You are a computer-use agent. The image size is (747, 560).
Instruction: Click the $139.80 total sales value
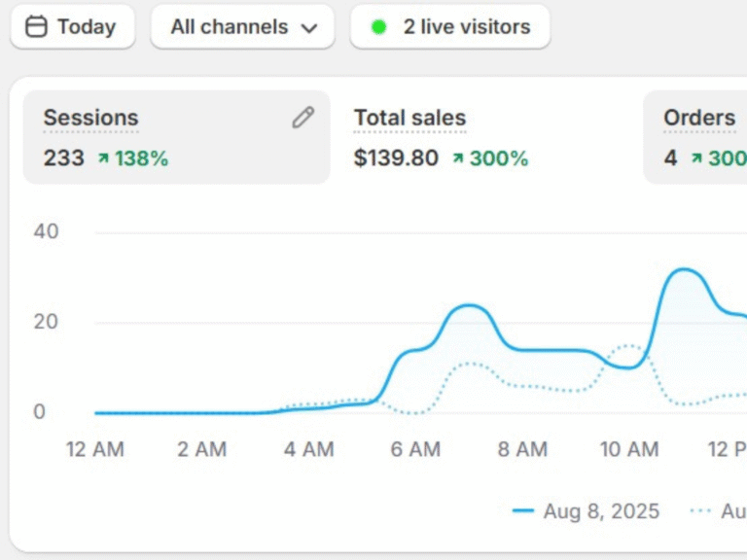pyautogui.click(x=396, y=158)
